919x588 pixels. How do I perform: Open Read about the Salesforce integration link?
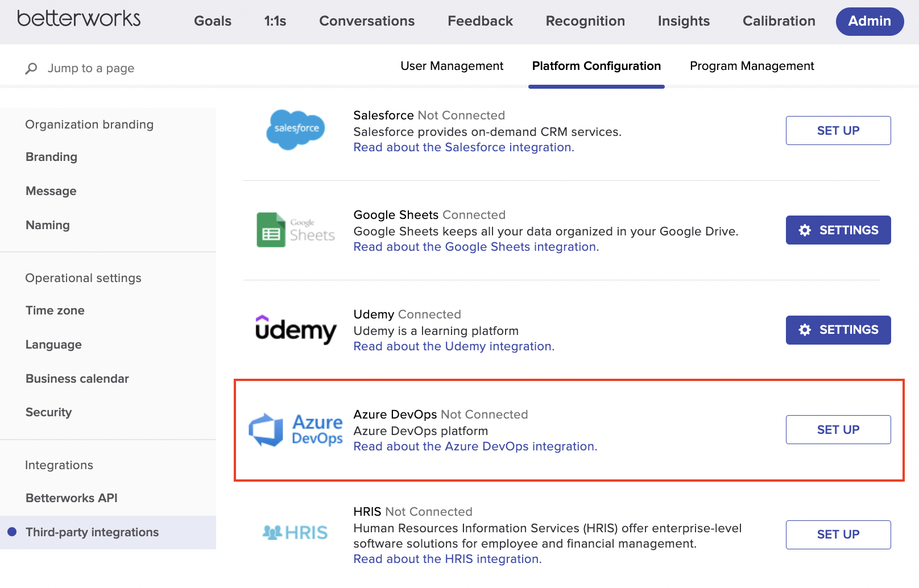tap(464, 147)
